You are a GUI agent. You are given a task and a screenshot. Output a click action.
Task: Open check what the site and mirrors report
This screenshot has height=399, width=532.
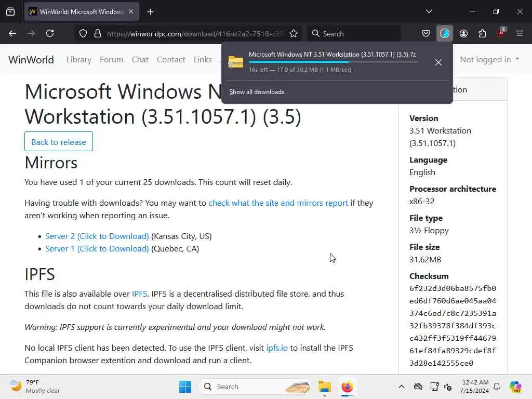click(278, 203)
